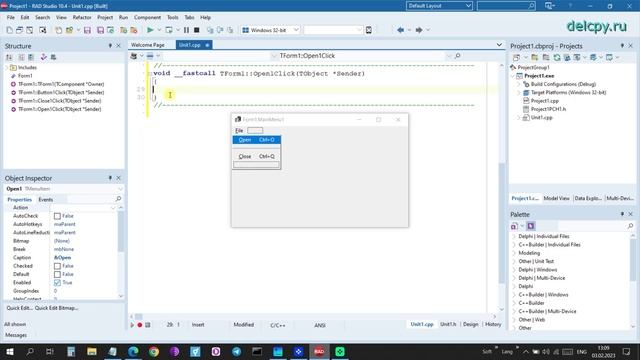
Task: Select Close Ctrl+Q item in the form menu
Action: [x=256, y=156]
